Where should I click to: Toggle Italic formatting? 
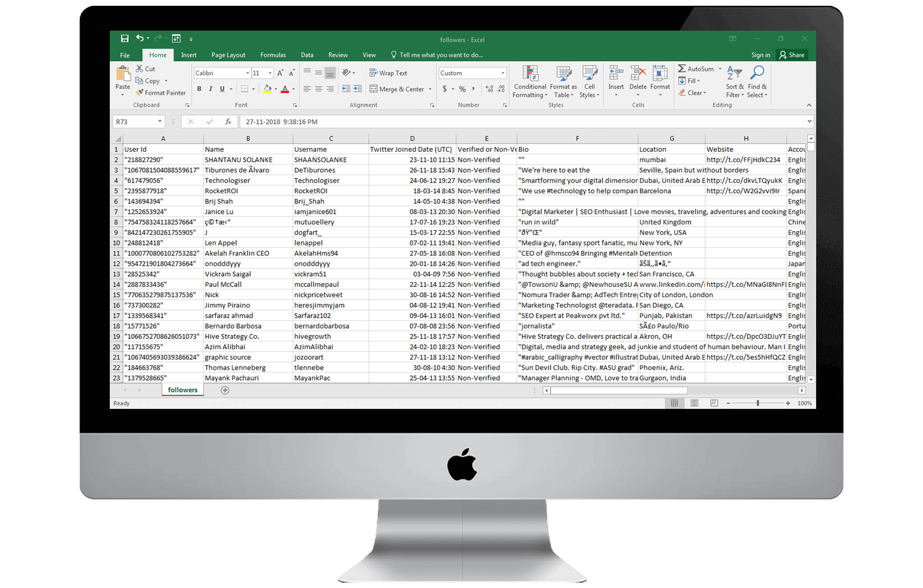click(x=210, y=89)
